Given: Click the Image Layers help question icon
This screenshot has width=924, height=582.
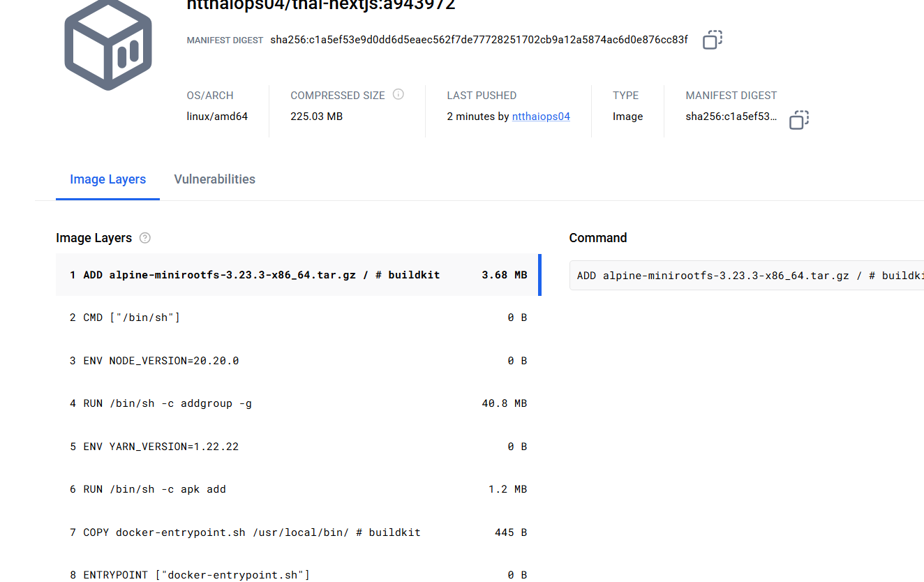Looking at the screenshot, I should [145, 238].
